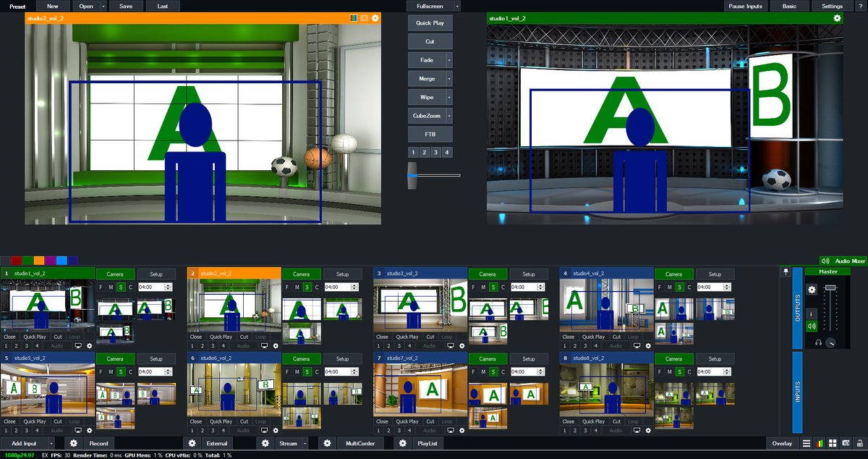The image size is (868, 459).
Task: Toggle S mode for input 2 studio2_vol_2
Action: point(307,287)
